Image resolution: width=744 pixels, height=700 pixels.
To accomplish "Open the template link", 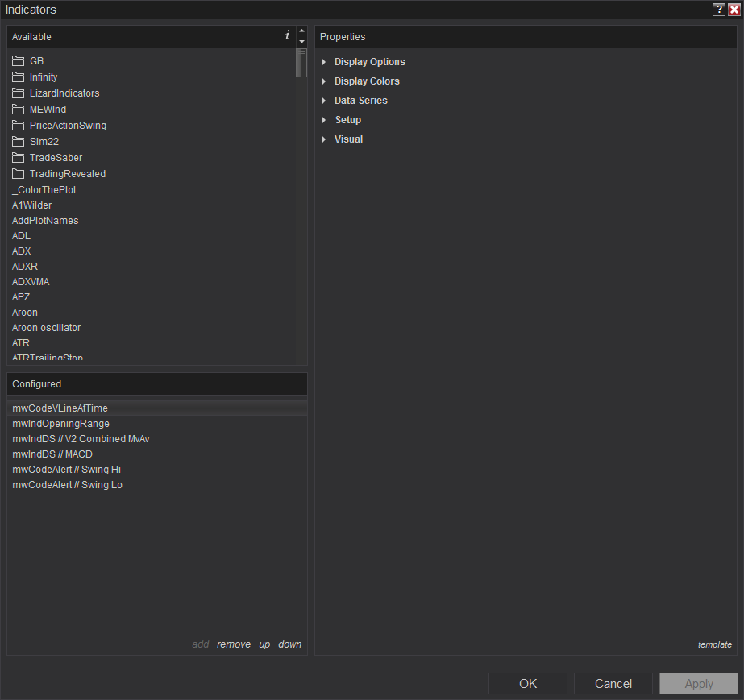I will (x=715, y=644).
